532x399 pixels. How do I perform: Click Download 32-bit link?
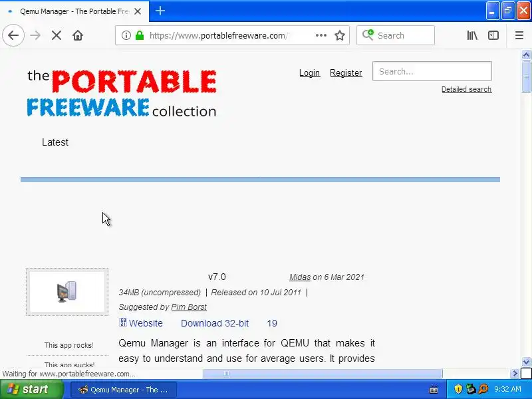(x=215, y=323)
